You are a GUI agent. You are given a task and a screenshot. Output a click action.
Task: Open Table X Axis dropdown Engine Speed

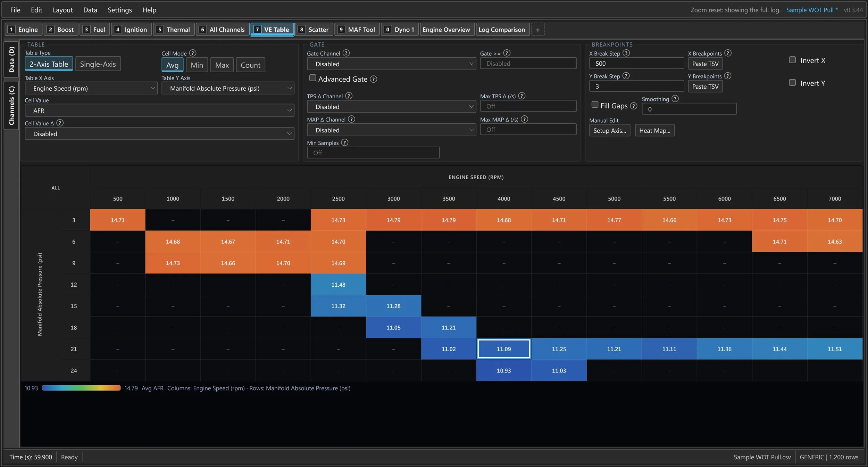tap(91, 88)
